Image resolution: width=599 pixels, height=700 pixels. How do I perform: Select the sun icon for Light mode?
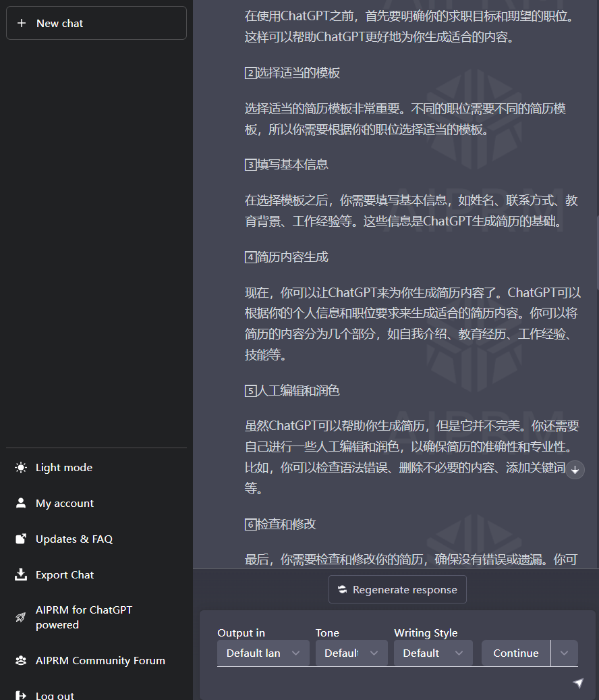pyautogui.click(x=20, y=467)
